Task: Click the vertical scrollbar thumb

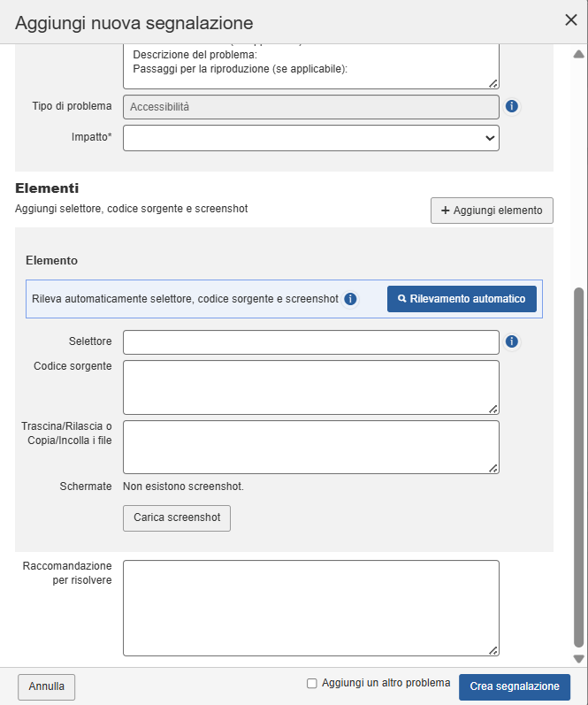Action: point(579,469)
